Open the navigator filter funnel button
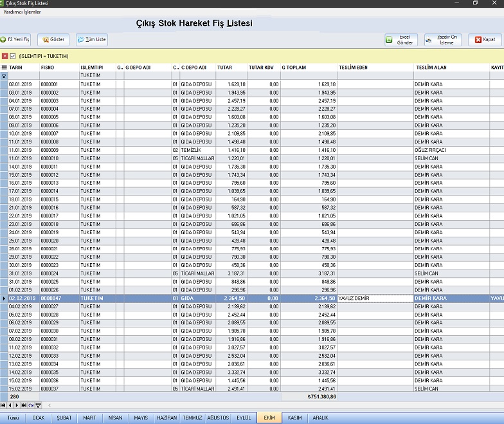504x424 pixels. pos(38,405)
